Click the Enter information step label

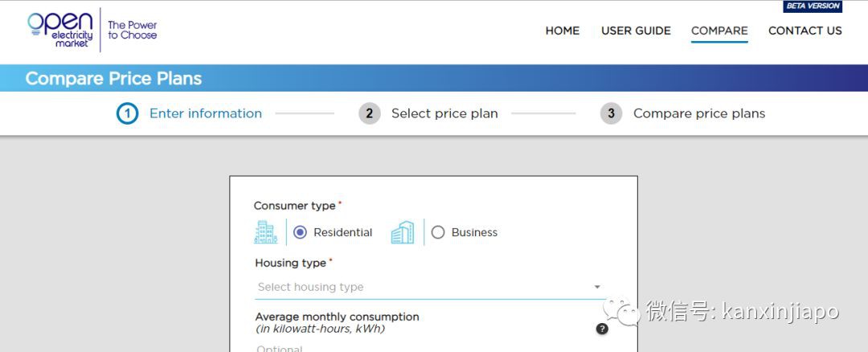[206, 113]
